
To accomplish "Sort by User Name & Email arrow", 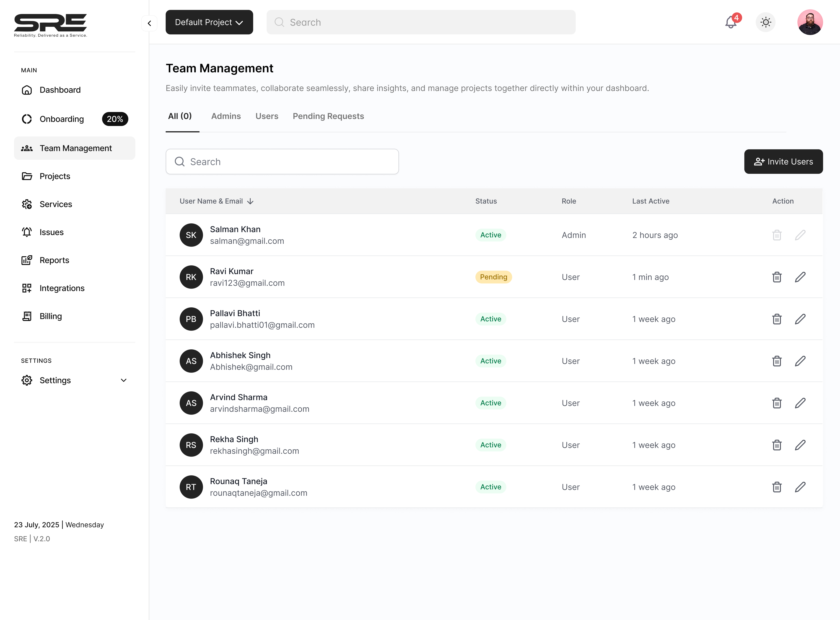I will coord(250,201).
